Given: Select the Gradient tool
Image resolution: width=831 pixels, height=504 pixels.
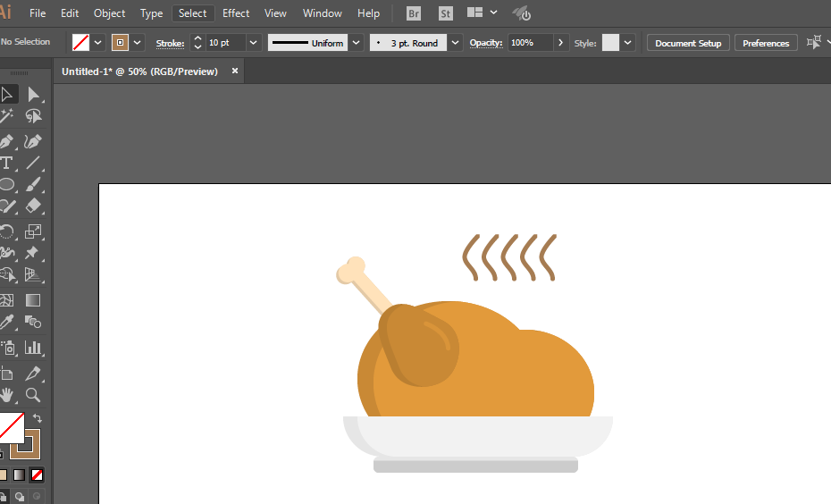Looking at the screenshot, I should point(33,300).
